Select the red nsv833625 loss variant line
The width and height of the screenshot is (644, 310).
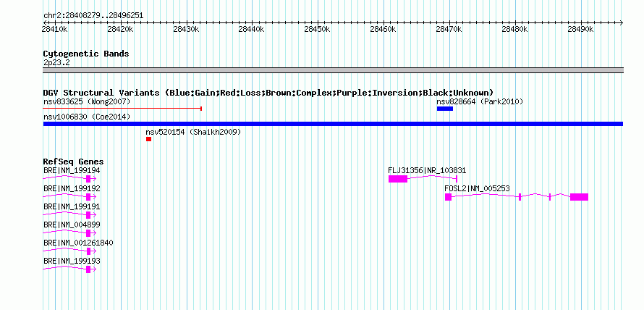coord(122,109)
